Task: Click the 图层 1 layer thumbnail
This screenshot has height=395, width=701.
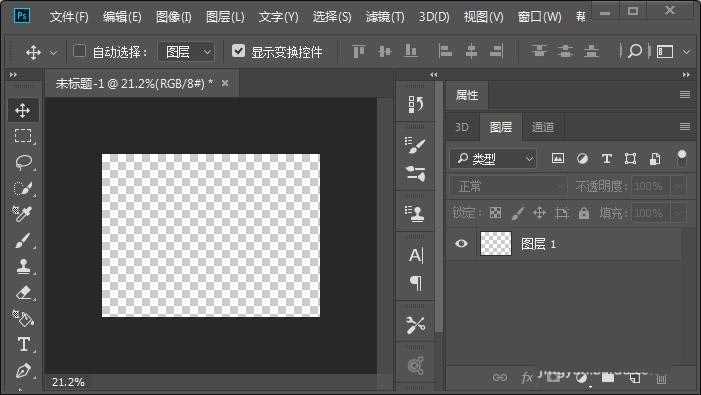Action: click(495, 244)
